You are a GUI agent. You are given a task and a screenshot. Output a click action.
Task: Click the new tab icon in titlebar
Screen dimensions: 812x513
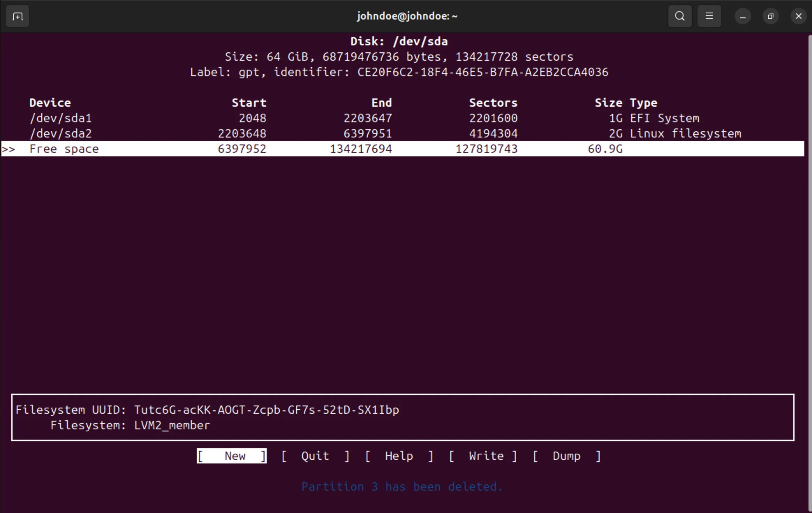tap(17, 16)
